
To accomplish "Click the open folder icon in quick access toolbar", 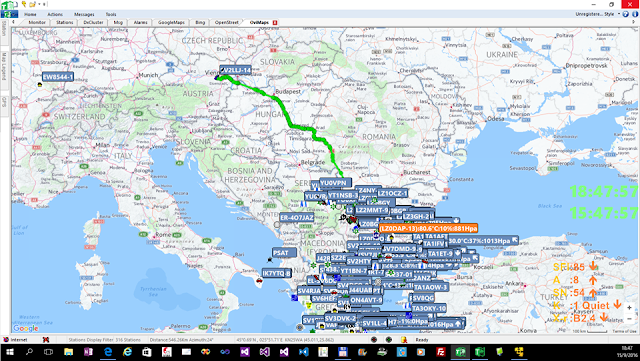I will [33, 4].
